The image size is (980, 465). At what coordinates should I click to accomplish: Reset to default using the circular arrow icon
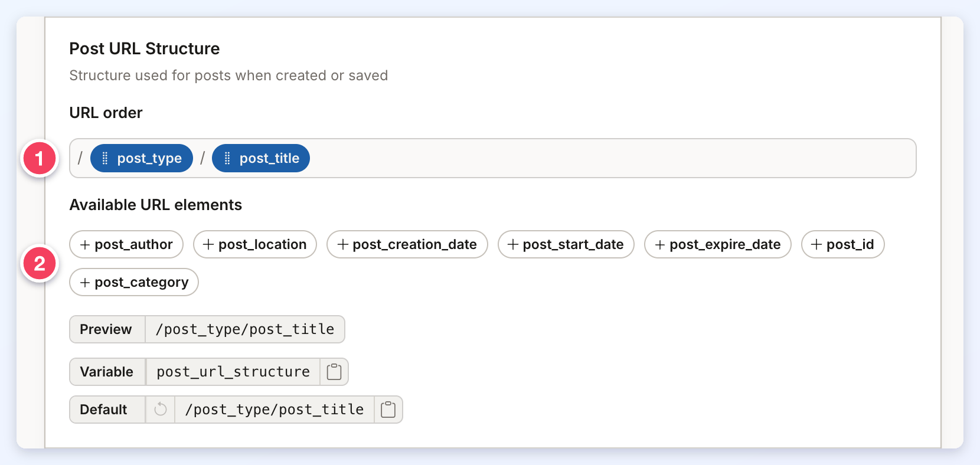point(161,410)
